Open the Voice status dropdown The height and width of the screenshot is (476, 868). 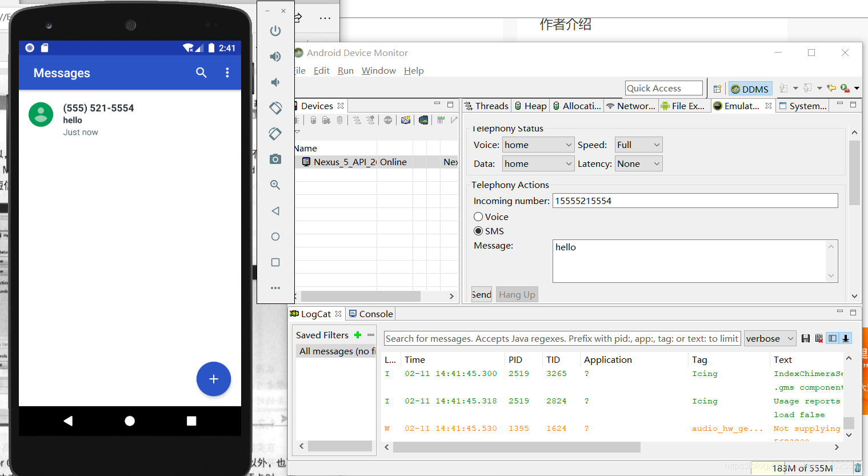[x=538, y=145]
